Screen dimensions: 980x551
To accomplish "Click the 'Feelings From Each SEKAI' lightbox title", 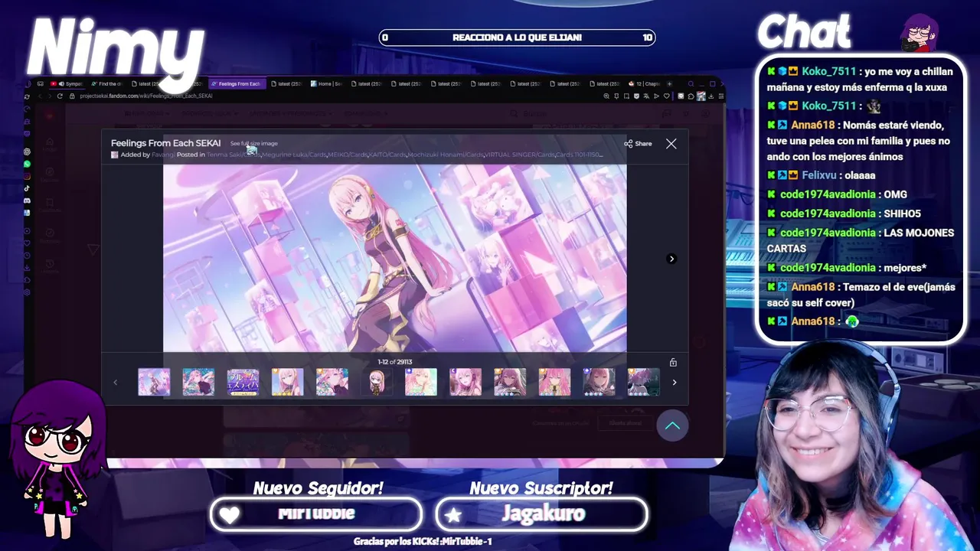I will point(165,143).
